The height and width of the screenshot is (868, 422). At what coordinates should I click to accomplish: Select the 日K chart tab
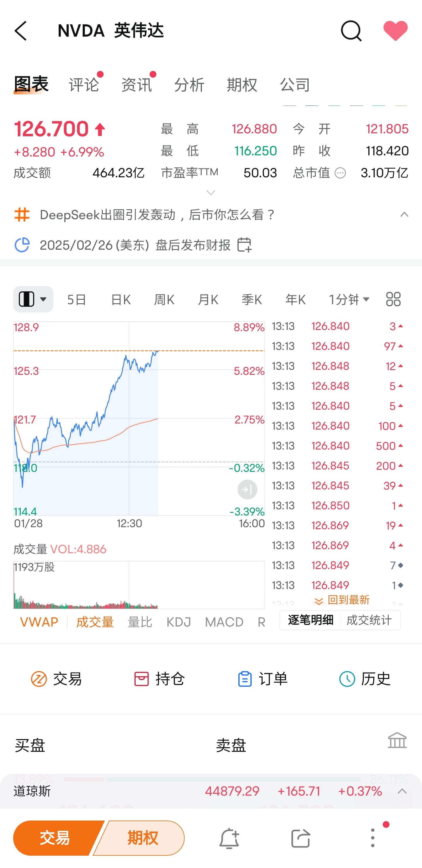click(121, 299)
